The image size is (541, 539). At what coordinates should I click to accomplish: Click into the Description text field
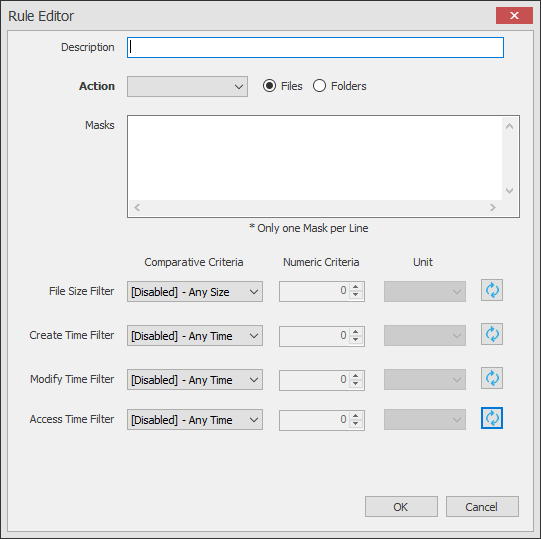(315, 48)
